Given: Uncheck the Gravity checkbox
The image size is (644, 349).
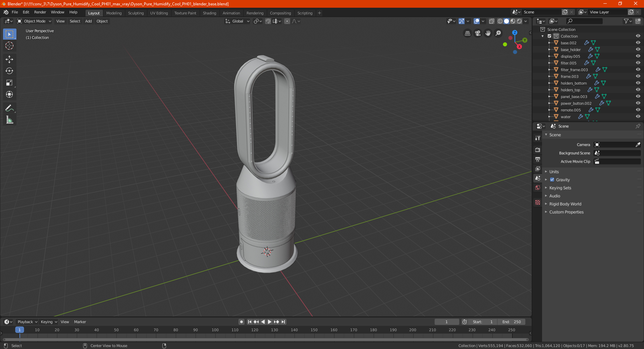Looking at the screenshot, I should pos(552,180).
